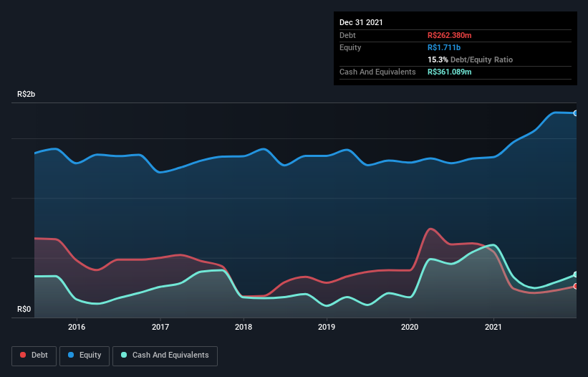Click the 15.3% Debt/Equity Ratio text
588x377 pixels.
coord(471,59)
